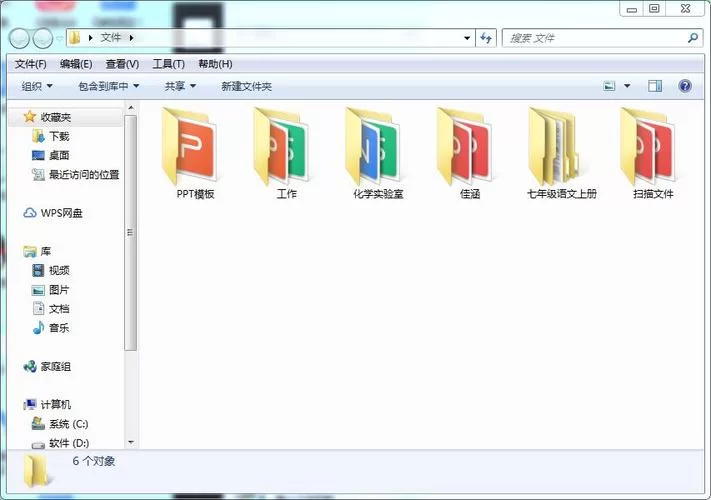Select the 系统 (C:) text label
Screen dimensions: 711x500
click(x=68, y=424)
